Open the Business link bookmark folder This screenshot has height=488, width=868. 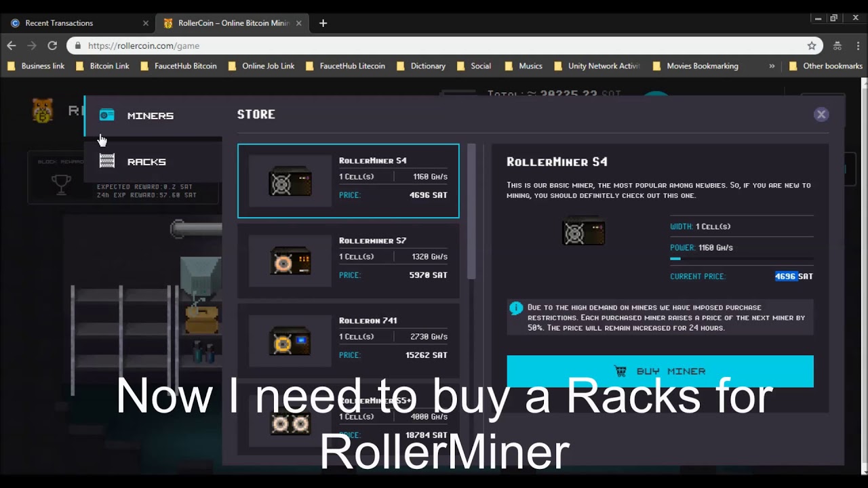coord(36,66)
